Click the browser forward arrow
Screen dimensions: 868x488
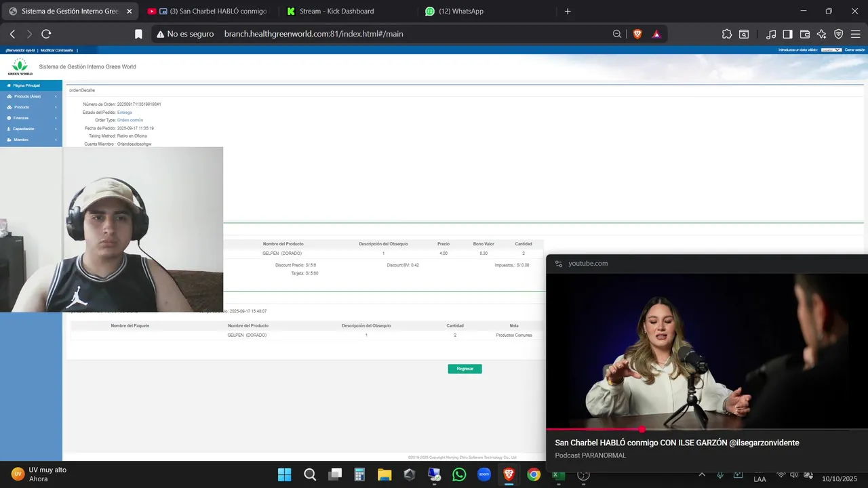29,34
